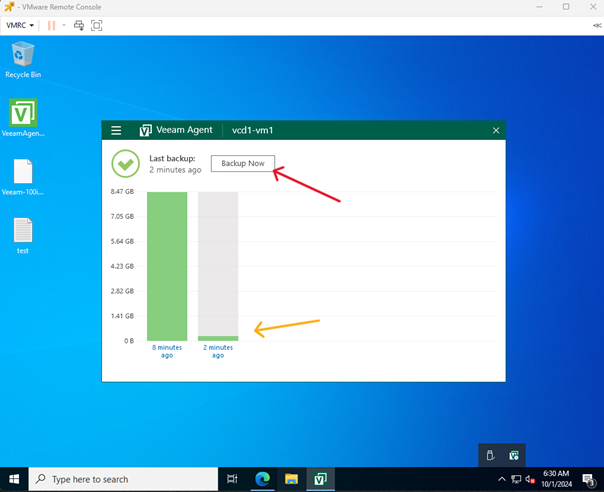The height and width of the screenshot is (492, 604).
Task: Open the Windows Start menu
Action: click(14, 479)
